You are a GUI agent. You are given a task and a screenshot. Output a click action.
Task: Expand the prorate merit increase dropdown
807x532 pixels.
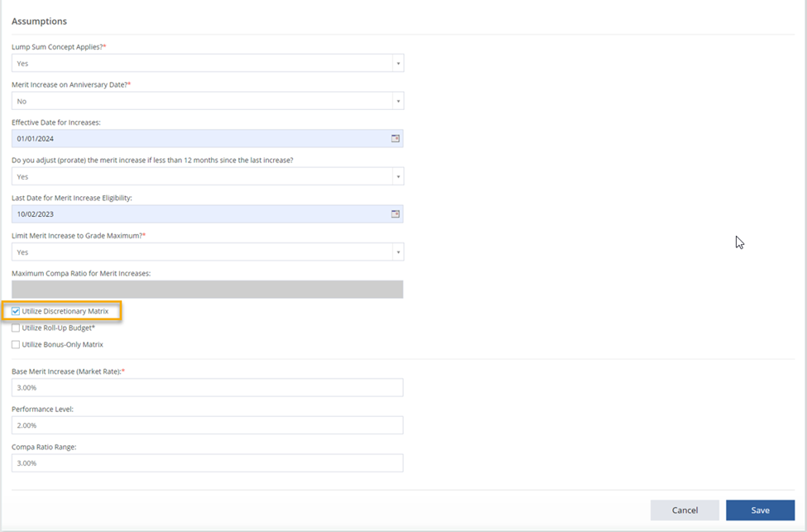[x=396, y=175]
